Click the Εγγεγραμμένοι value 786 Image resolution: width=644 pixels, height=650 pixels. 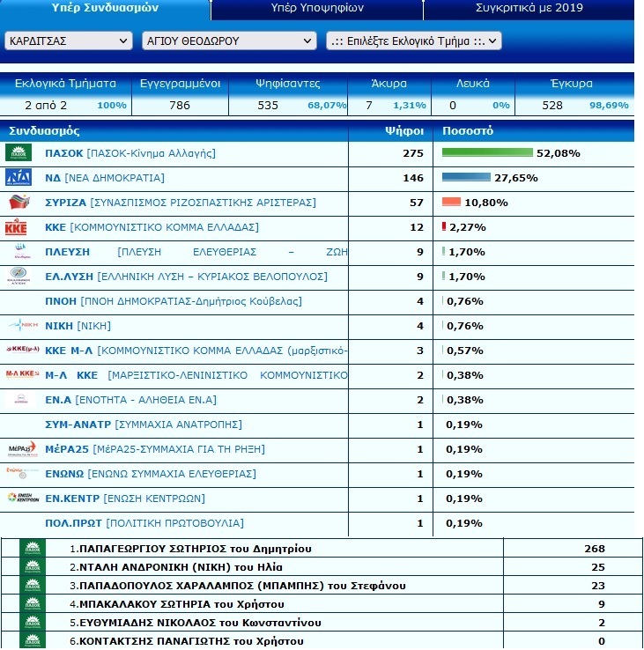(180, 106)
